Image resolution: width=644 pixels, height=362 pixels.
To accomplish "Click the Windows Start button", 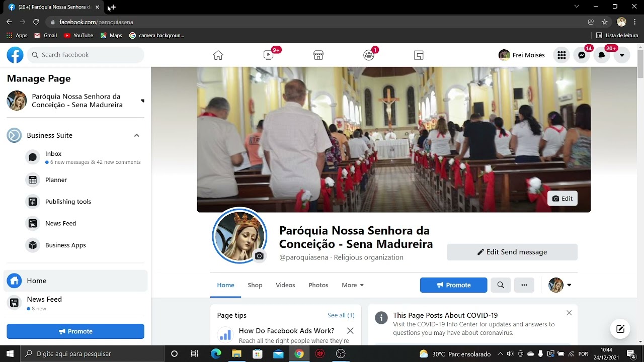I will (x=10, y=353).
